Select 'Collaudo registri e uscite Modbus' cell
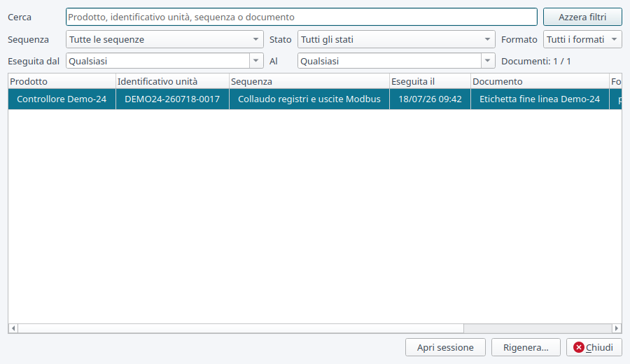 coord(309,99)
